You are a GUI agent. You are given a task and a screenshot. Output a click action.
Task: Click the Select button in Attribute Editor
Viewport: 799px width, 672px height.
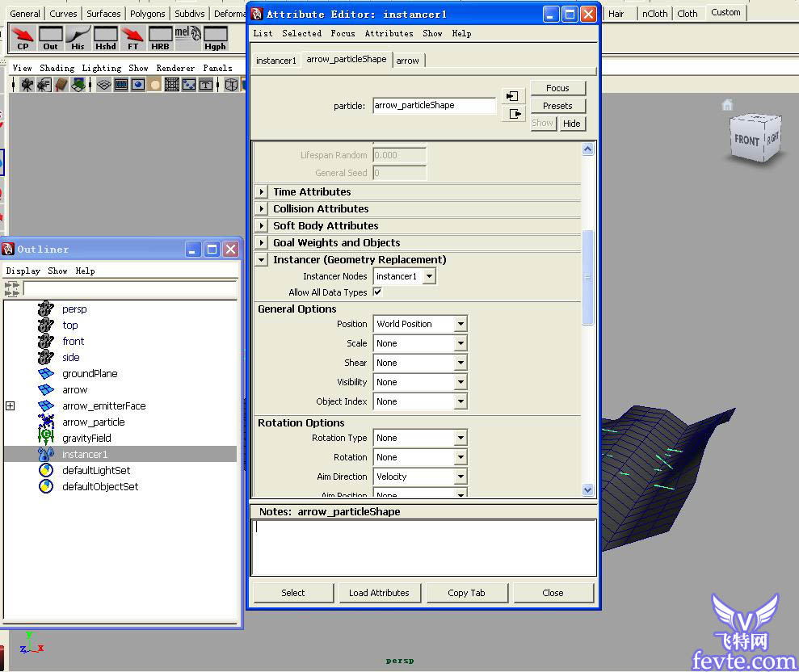(293, 593)
